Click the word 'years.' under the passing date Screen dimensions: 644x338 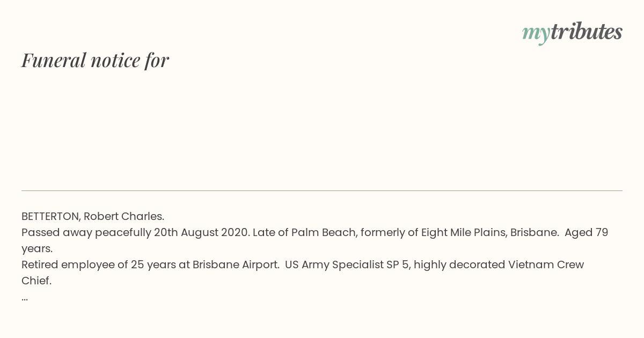tap(37, 248)
